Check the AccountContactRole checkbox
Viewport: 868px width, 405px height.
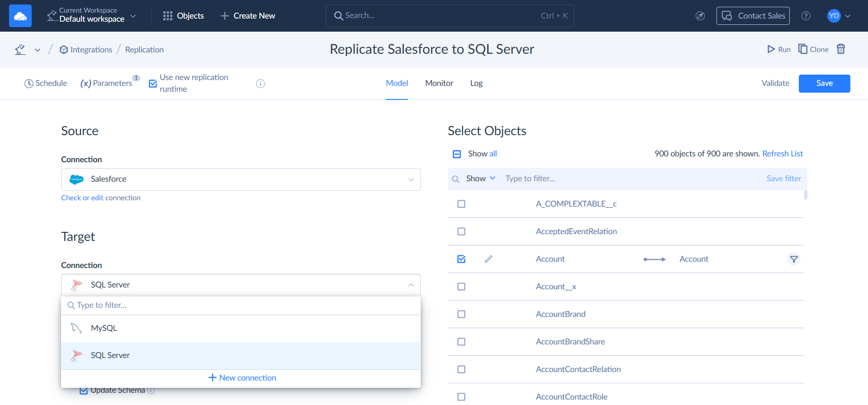point(461,397)
